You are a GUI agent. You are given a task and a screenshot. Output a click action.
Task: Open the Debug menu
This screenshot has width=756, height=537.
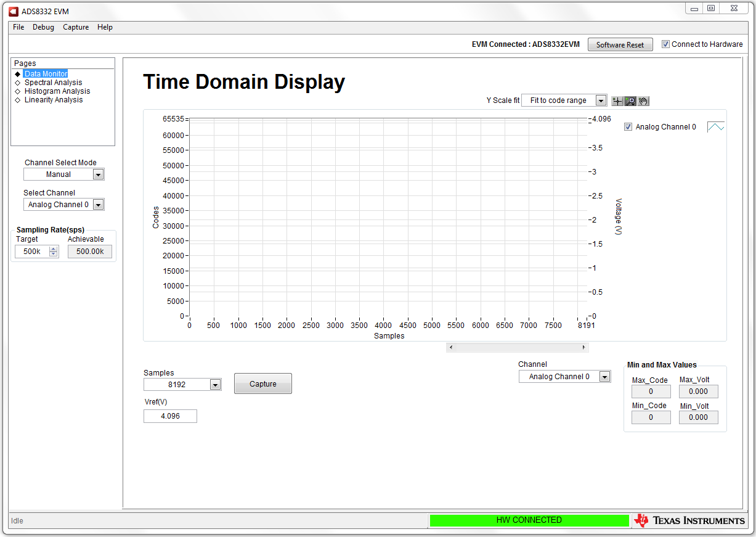(43, 27)
